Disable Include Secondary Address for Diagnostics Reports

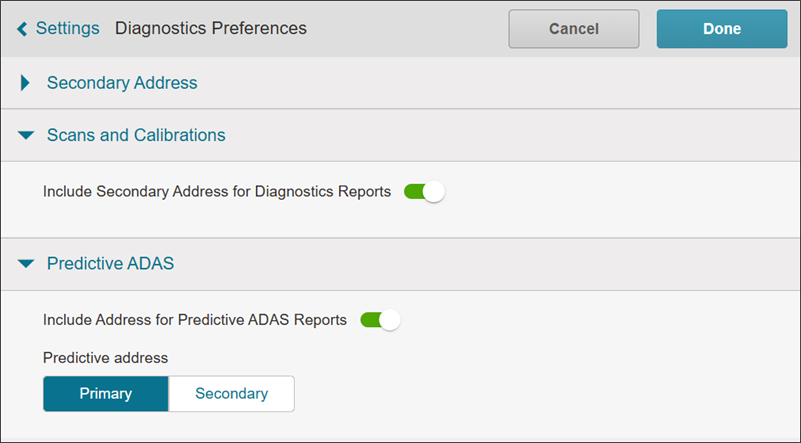point(423,191)
